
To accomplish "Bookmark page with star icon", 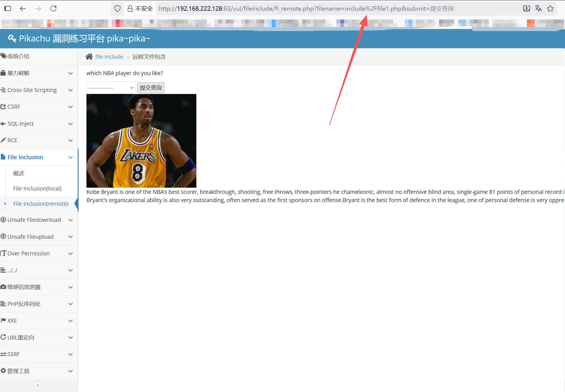I will tap(550, 8).
